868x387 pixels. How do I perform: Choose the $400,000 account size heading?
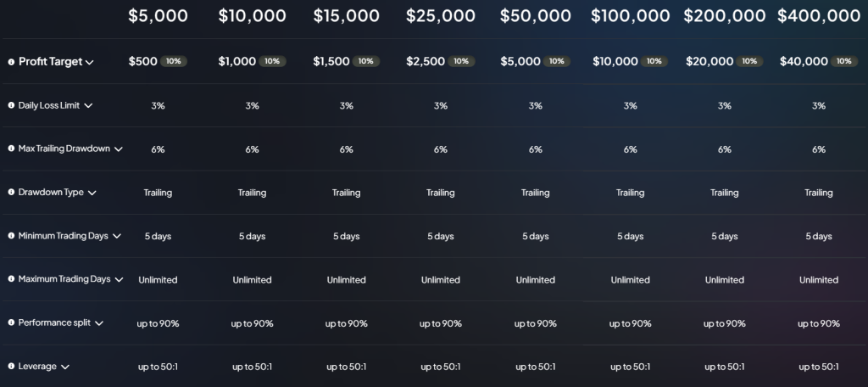818,16
